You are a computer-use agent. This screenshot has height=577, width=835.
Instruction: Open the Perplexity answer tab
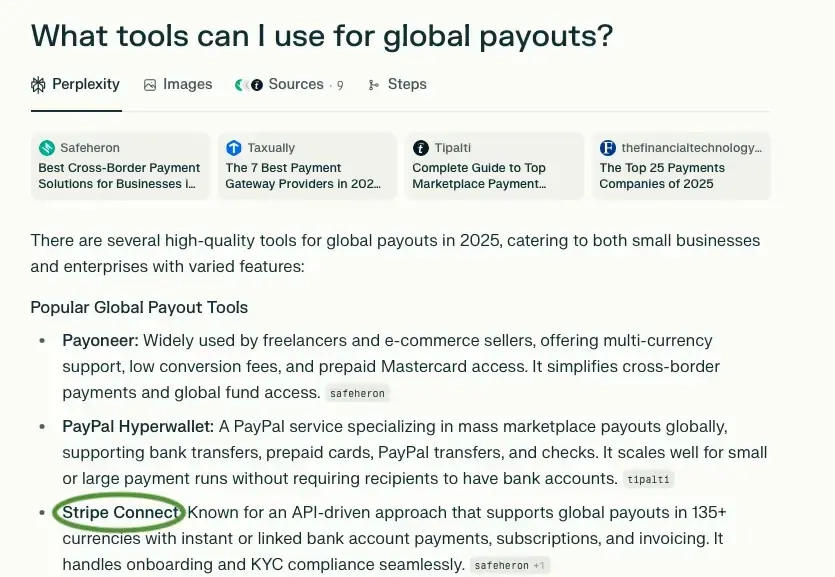76,85
